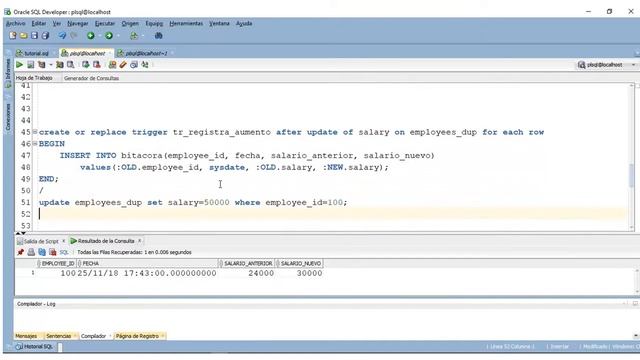This screenshot has width=640, height=360.
Task: Click the SQL worksheet connection icon in main toolbar
Action: [x=134, y=36]
